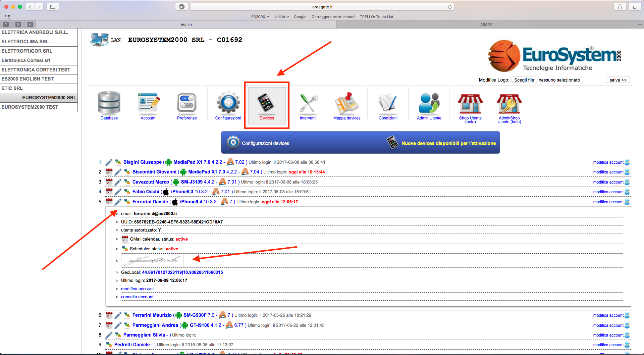Select ELETTRICA ANDREOLI S.R.L. in sidebar
Screen dimensions: 644x355
tap(39, 32)
